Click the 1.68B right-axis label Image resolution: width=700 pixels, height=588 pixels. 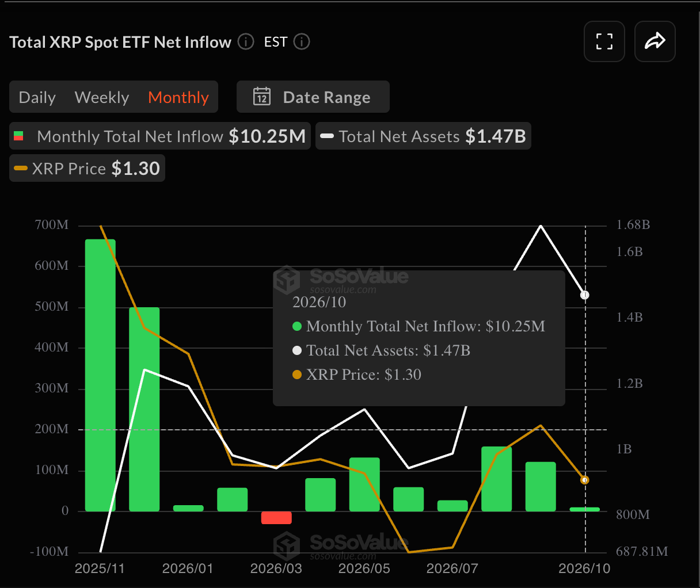[x=633, y=225]
